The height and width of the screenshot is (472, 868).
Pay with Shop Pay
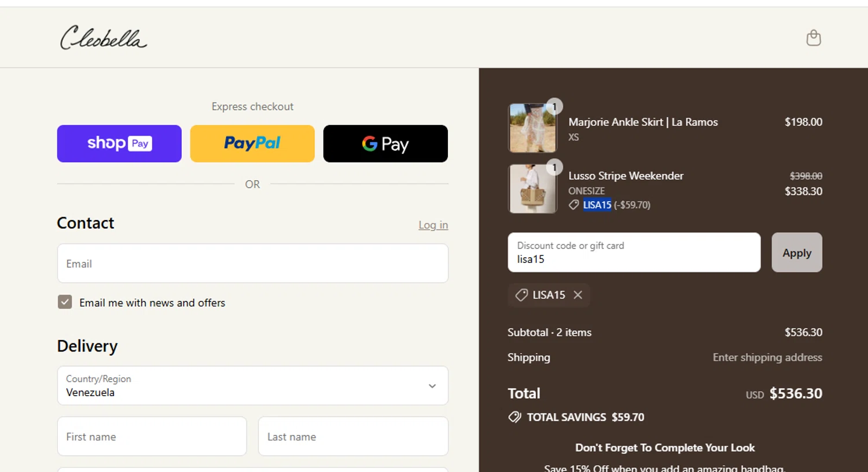pyautogui.click(x=119, y=144)
